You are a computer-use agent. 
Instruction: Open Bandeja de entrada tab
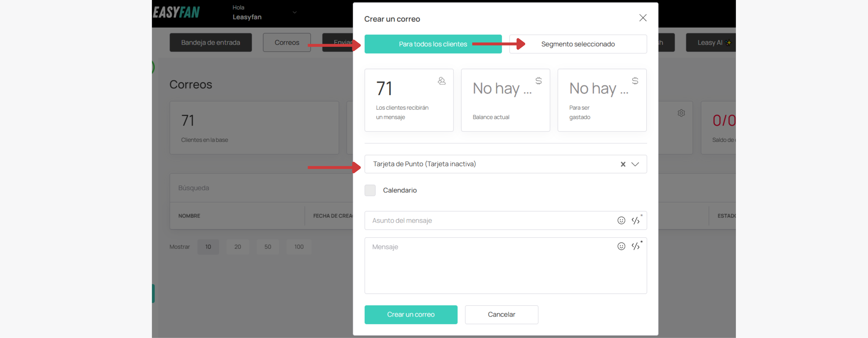(211, 42)
